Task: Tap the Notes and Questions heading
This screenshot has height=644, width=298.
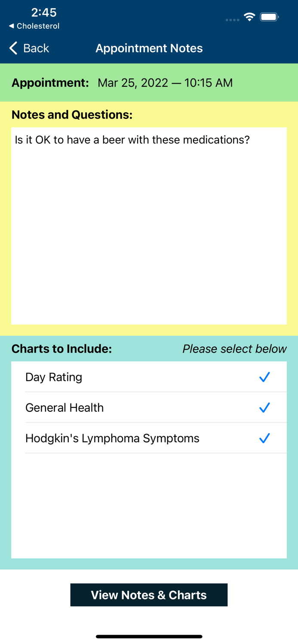Action: point(72,115)
